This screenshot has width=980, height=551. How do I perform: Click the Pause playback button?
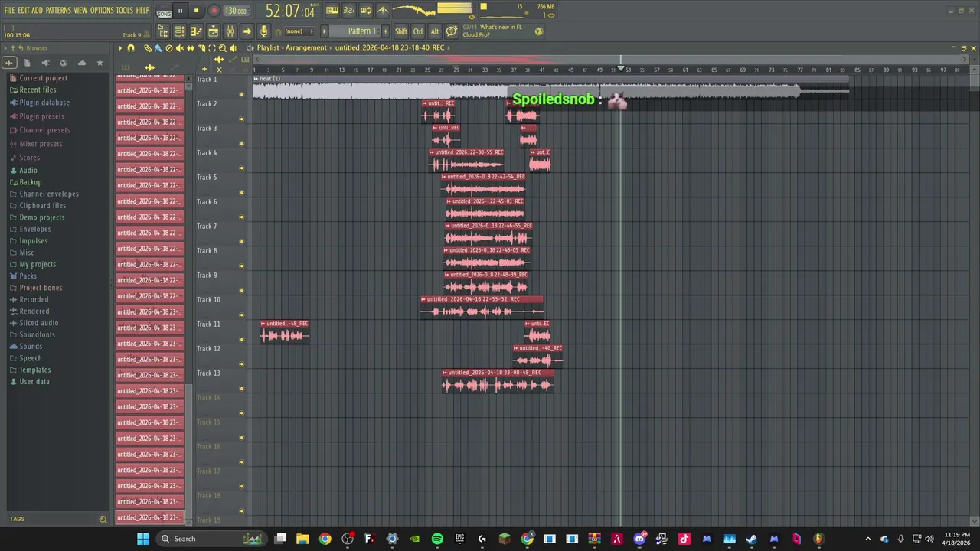[180, 11]
